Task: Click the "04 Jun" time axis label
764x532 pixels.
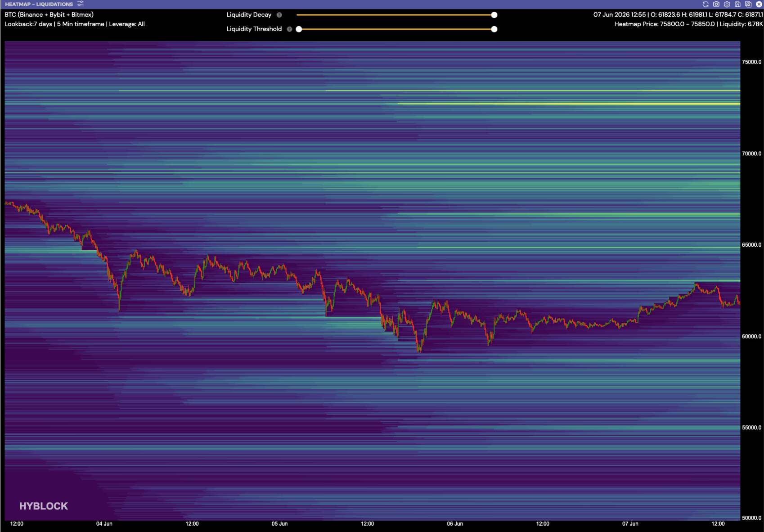Action: 104,524
